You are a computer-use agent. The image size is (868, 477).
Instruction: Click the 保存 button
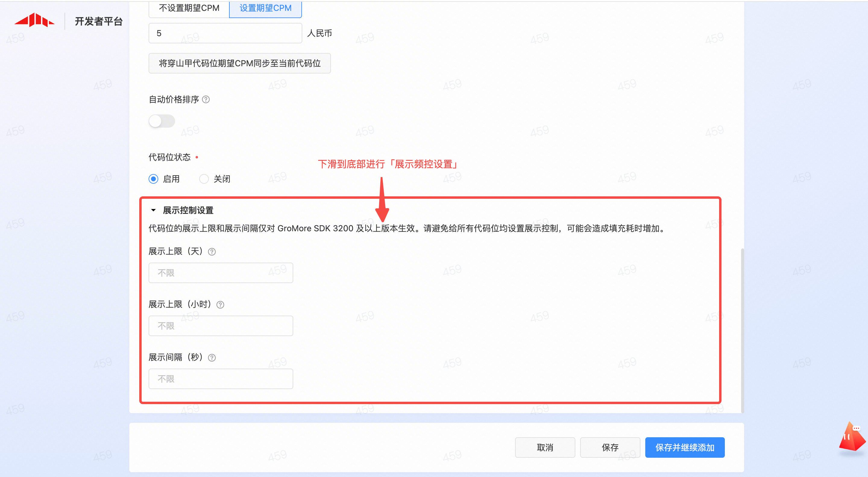tap(610, 447)
